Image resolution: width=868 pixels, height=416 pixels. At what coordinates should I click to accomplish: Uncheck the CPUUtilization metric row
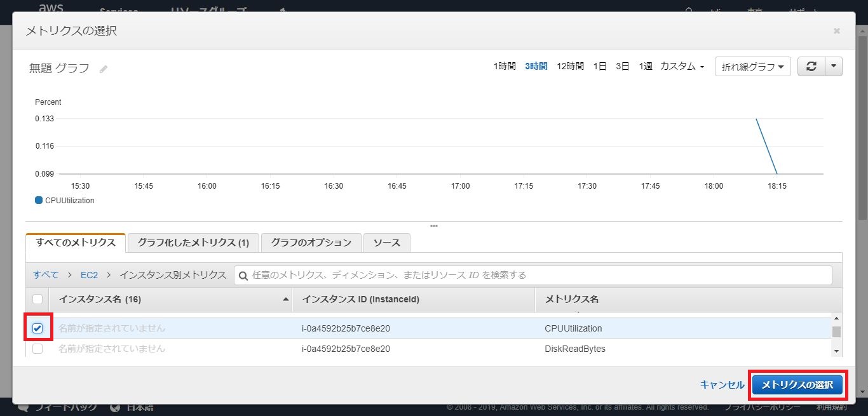point(37,328)
